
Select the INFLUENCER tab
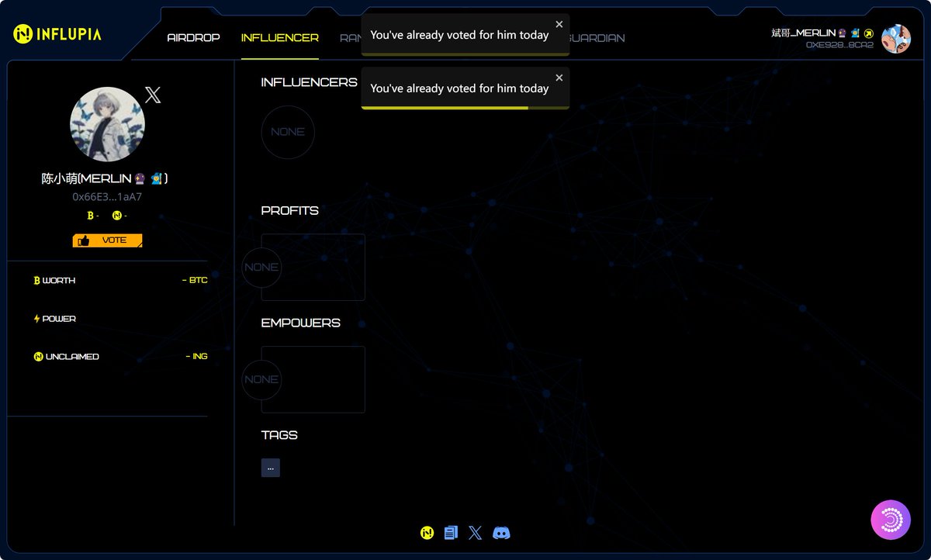point(280,38)
